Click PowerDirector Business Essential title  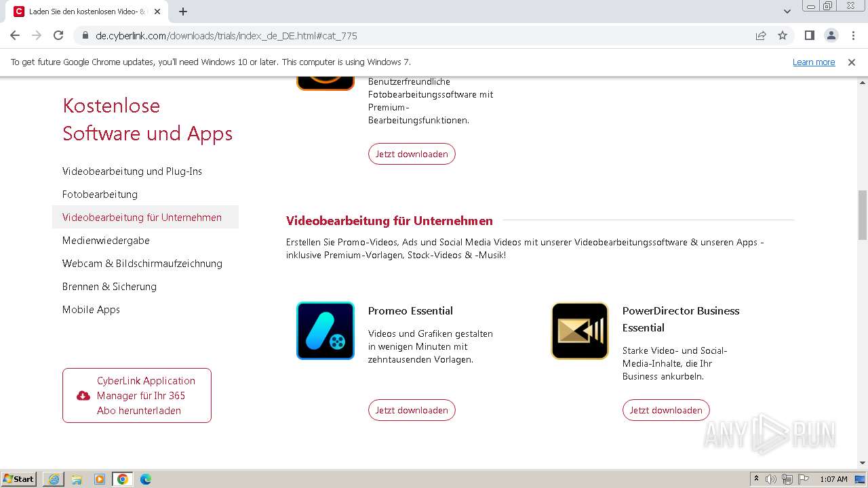[x=681, y=319]
